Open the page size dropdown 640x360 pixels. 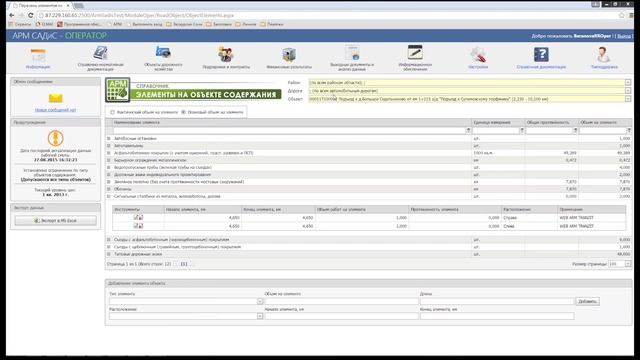(x=628, y=264)
